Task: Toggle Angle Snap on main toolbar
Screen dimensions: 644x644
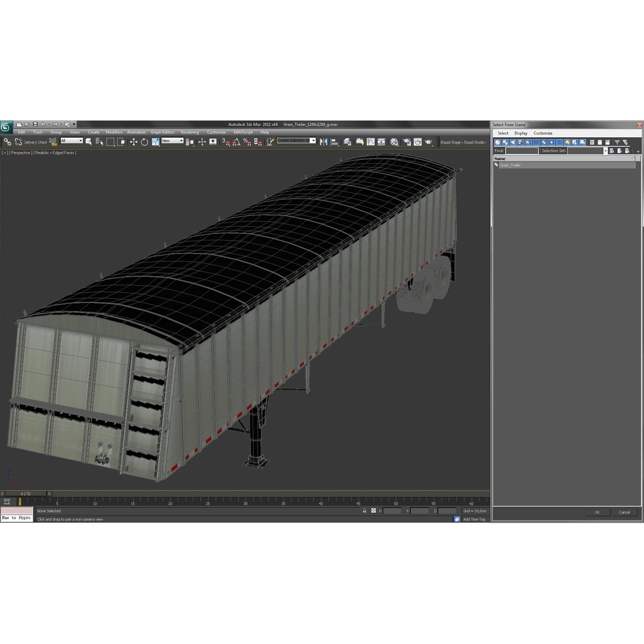Action: 236,142
